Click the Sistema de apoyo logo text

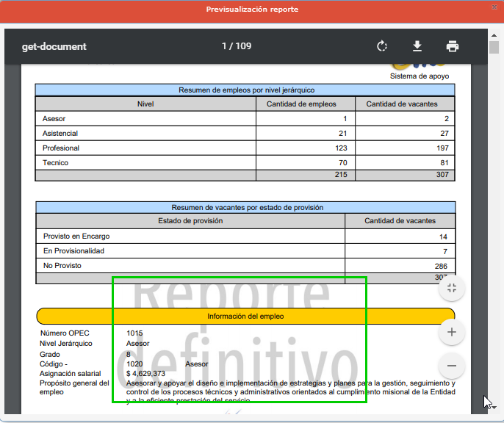(x=419, y=76)
